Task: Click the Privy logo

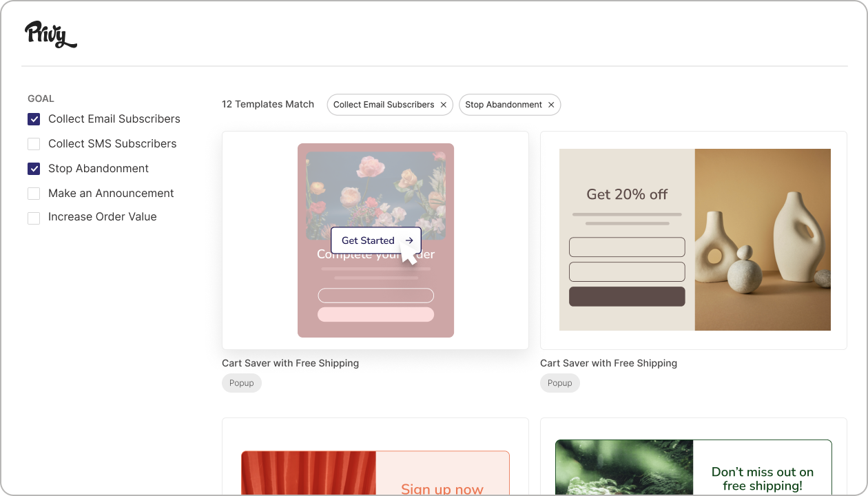Action: click(x=50, y=34)
